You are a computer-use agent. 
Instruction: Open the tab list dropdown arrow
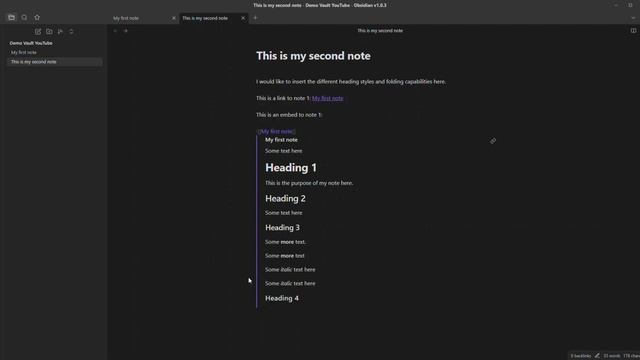tap(633, 18)
